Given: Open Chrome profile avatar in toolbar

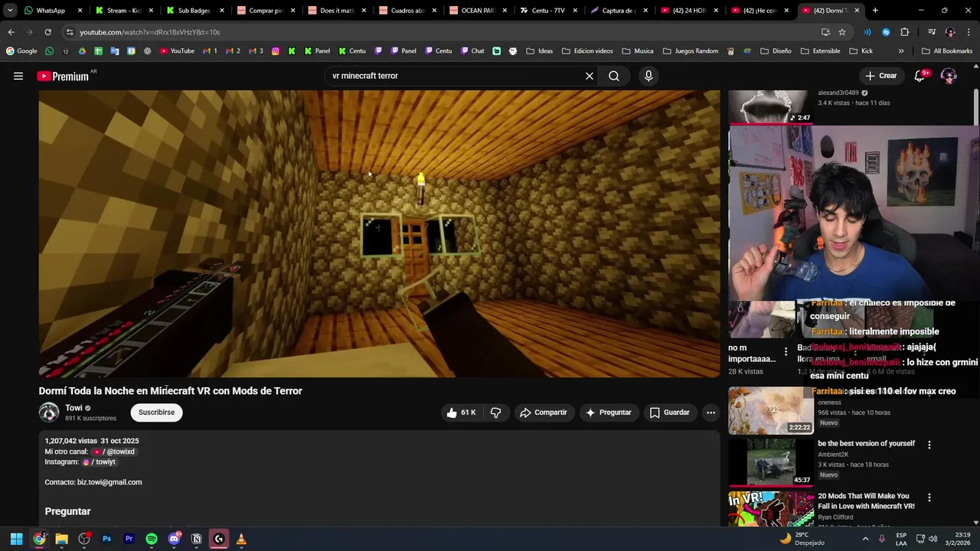Looking at the screenshot, I should 950,32.
